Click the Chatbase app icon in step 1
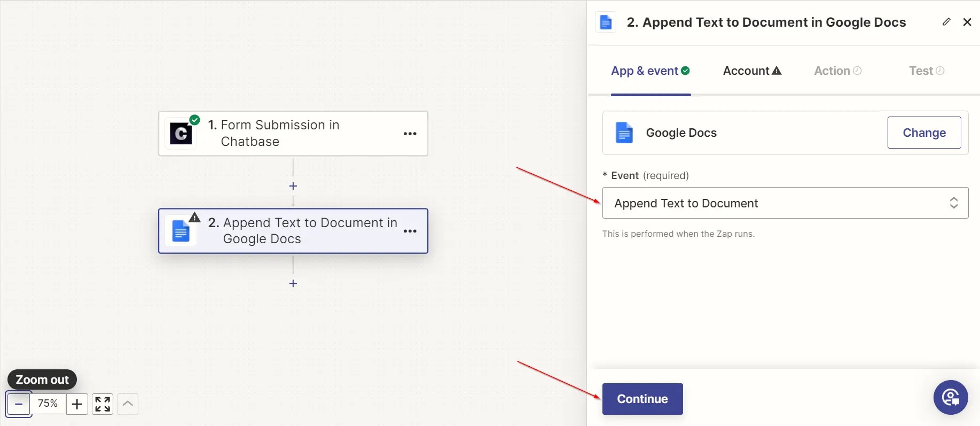 (x=181, y=134)
